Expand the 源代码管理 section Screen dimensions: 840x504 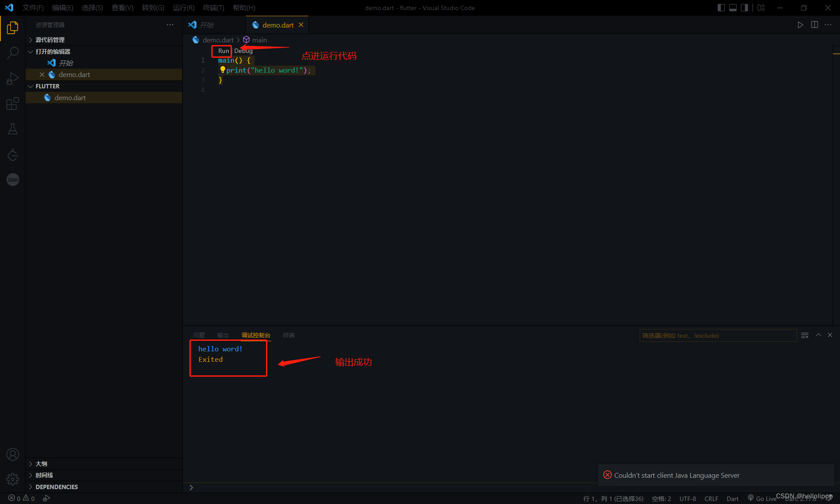pyautogui.click(x=50, y=40)
